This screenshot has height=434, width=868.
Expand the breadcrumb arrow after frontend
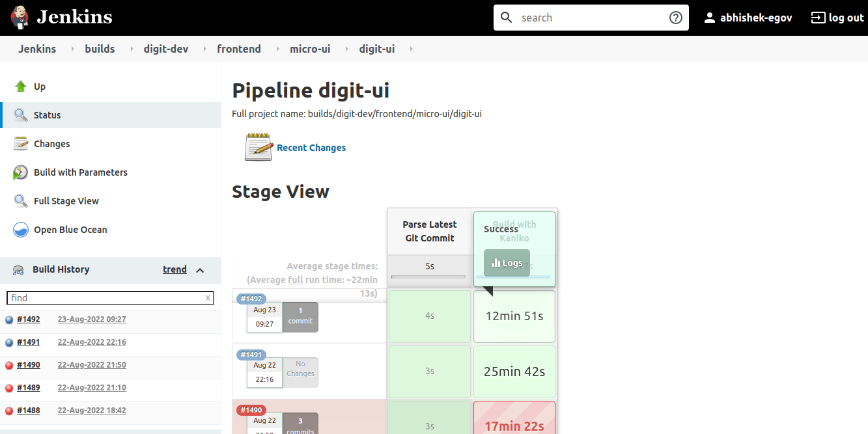[x=275, y=49]
